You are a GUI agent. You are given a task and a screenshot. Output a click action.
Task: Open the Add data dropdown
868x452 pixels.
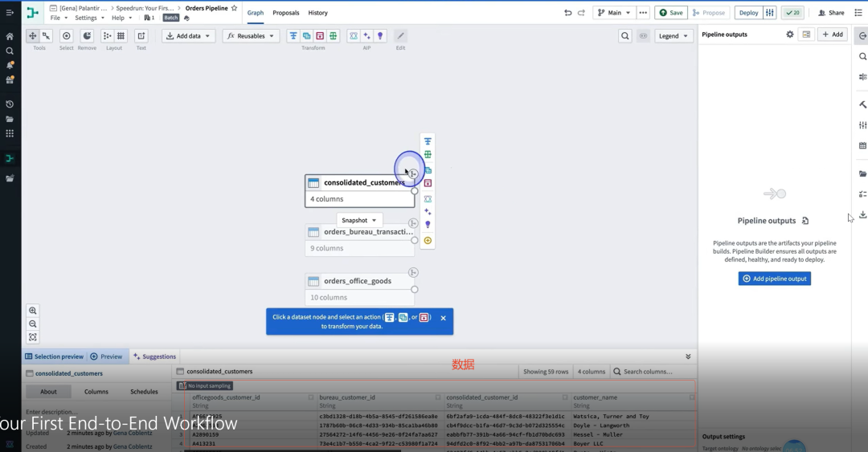click(188, 36)
